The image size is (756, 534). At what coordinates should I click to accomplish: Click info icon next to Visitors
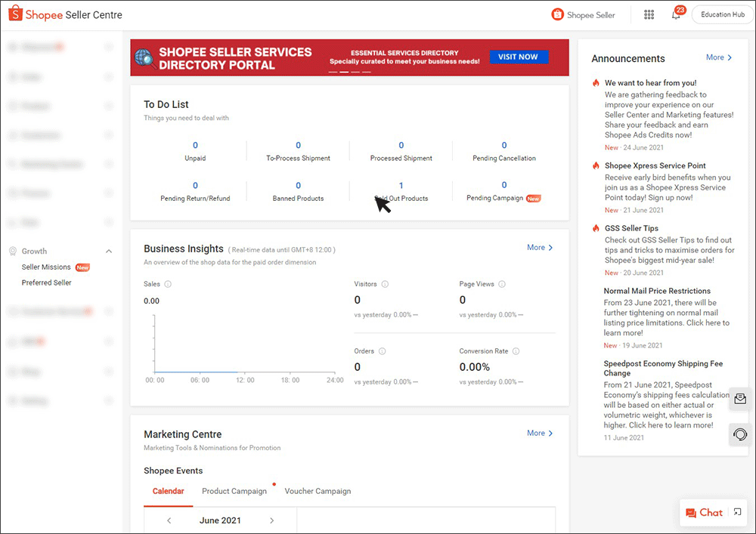pos(385,284)
